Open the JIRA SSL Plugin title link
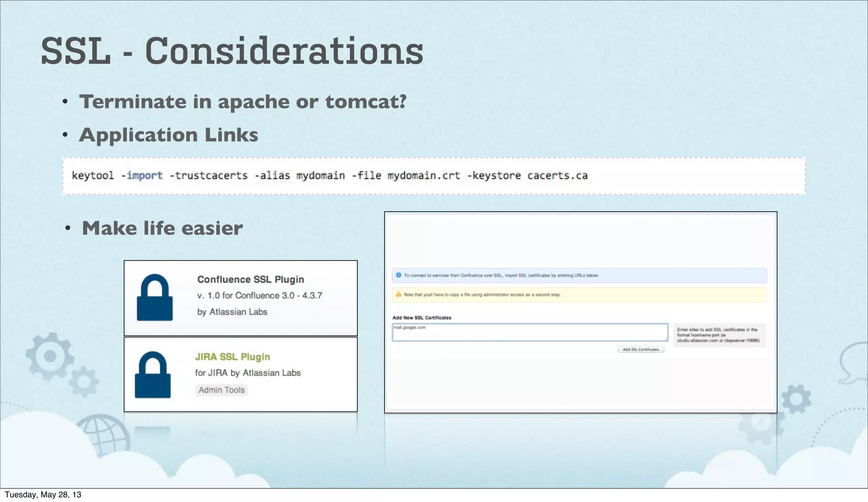 pos(232,357)
